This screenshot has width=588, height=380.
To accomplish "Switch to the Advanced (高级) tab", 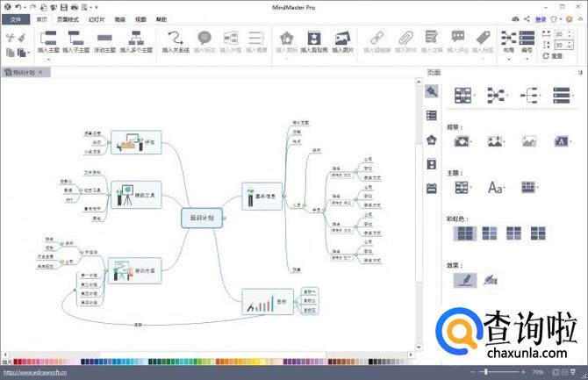I will tap(119, 19).
